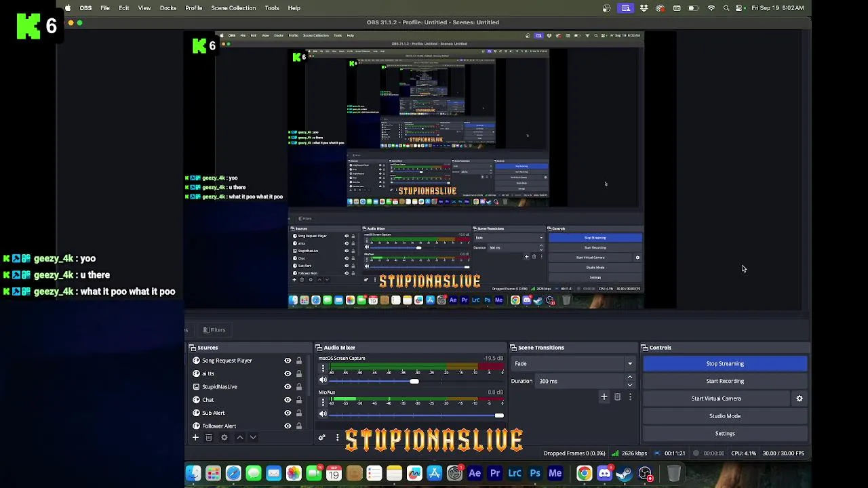Decrease transition duration with down stepper
This screenshot has width=868, height=488.
pos(630,385)
